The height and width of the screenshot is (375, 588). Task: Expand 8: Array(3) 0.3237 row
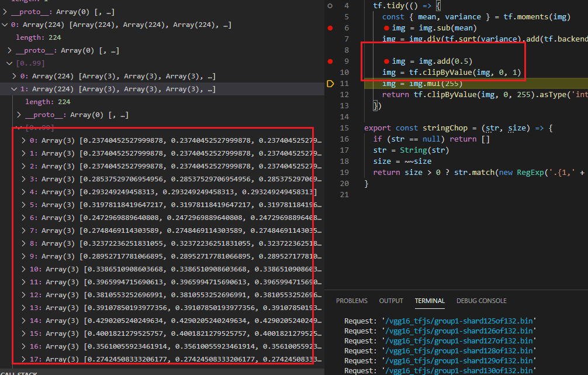tap(23, 243)
